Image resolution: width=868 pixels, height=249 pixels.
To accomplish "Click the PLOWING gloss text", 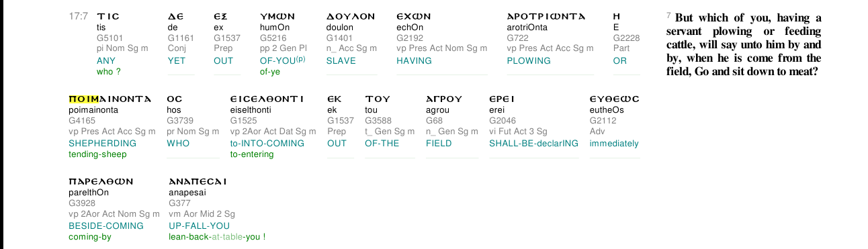I will tap(528, 60).
